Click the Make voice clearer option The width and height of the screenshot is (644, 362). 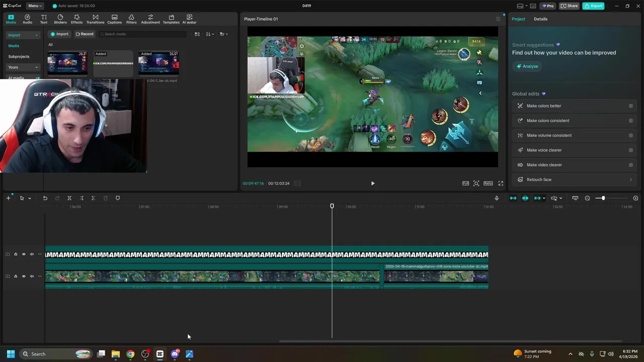coord(574,150)
